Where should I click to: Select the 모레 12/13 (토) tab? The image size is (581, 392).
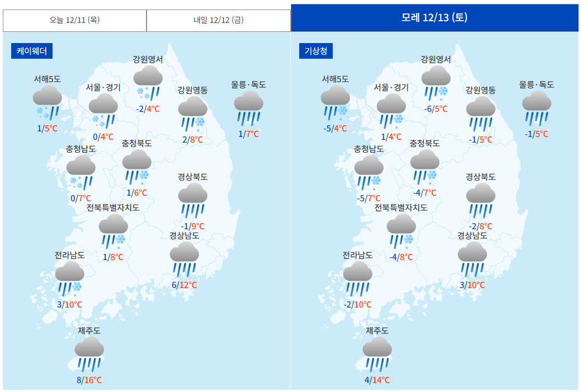434,17
